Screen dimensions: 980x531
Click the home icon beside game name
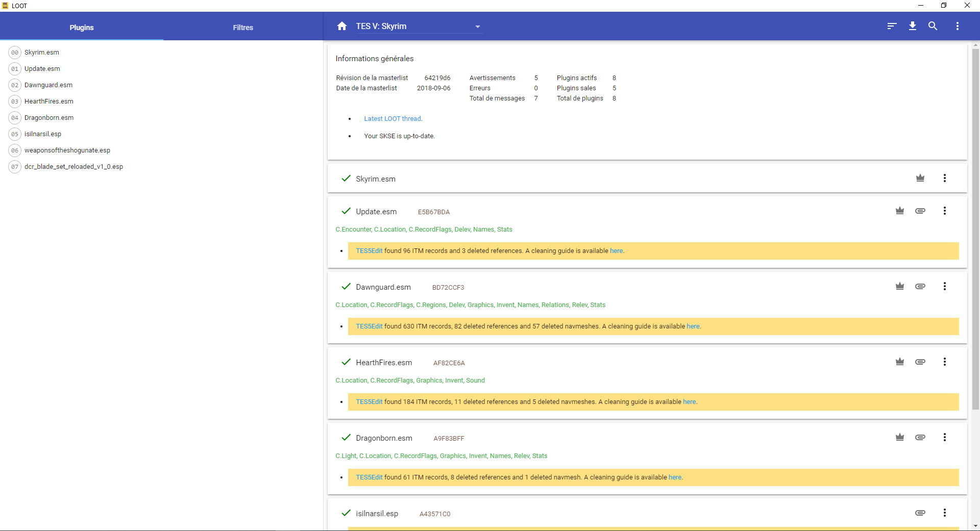pyautogui.click(x=342, y=26)
